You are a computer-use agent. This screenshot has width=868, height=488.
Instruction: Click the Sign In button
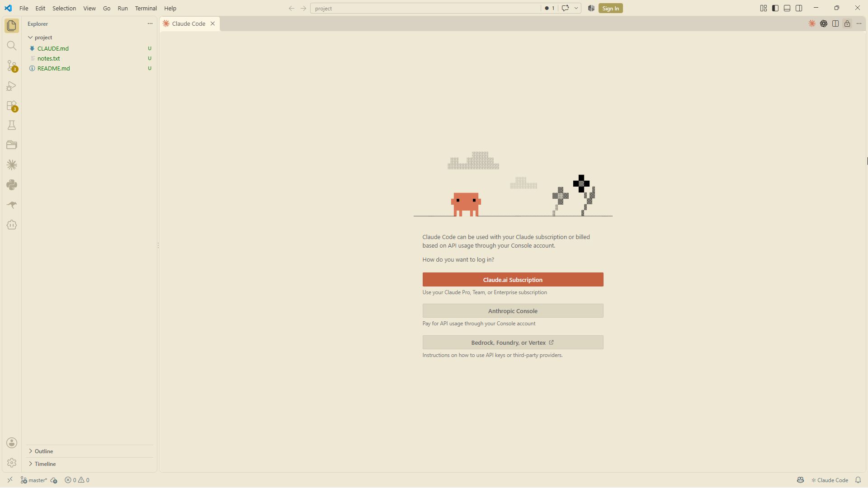pos(610,8)
